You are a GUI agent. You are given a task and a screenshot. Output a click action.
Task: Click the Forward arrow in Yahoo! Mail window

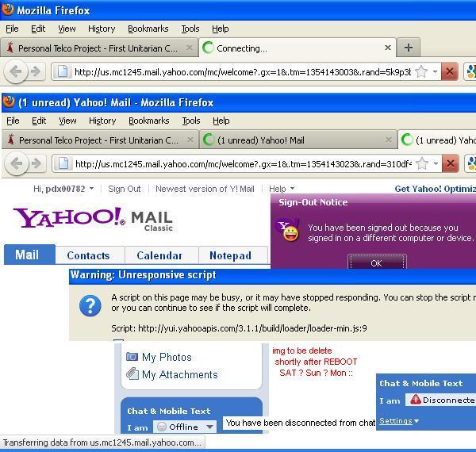pos(36,164)
